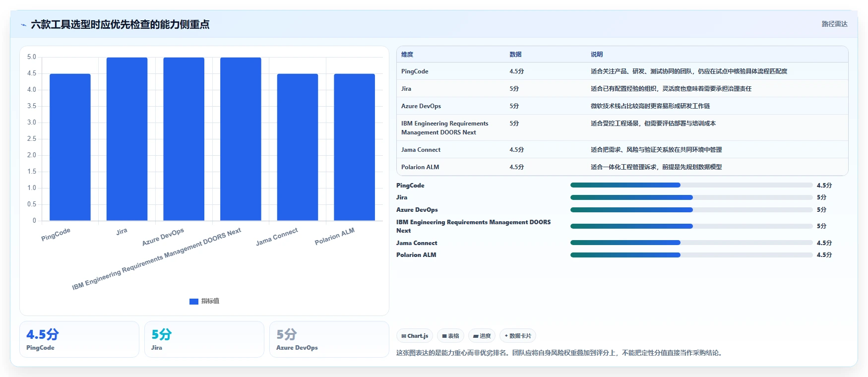
Task: Click the "Chart.js" chip
Action: [x=415, y=336]
